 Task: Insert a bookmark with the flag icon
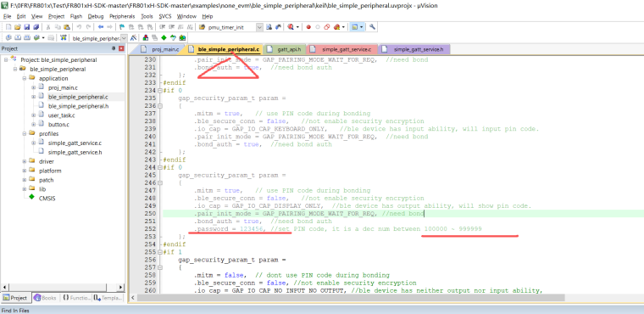point(122,27)
